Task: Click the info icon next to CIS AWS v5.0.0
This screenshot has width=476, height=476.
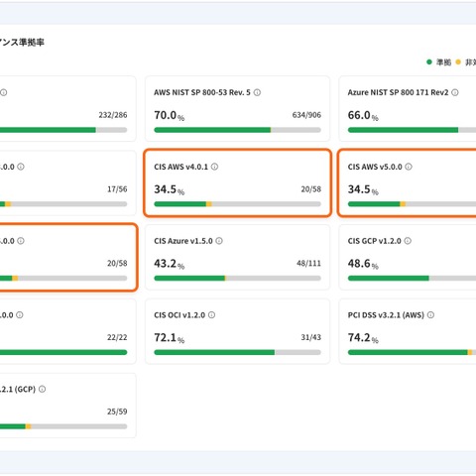Action: (409, 167)
